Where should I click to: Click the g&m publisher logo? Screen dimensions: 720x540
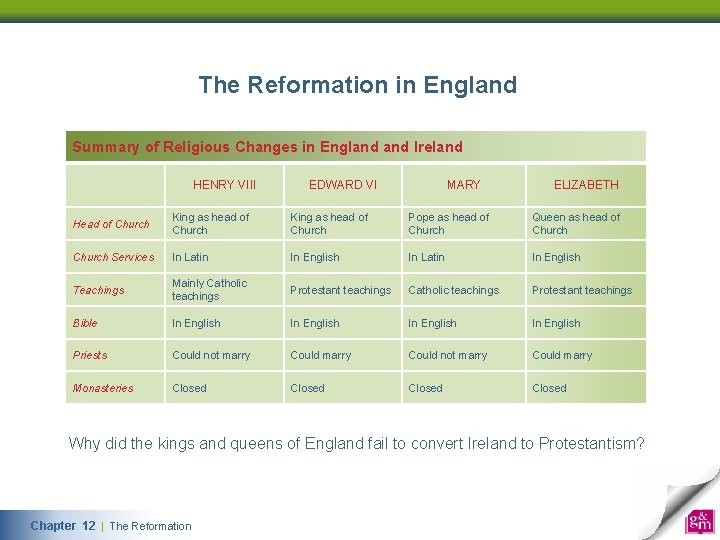700,521
